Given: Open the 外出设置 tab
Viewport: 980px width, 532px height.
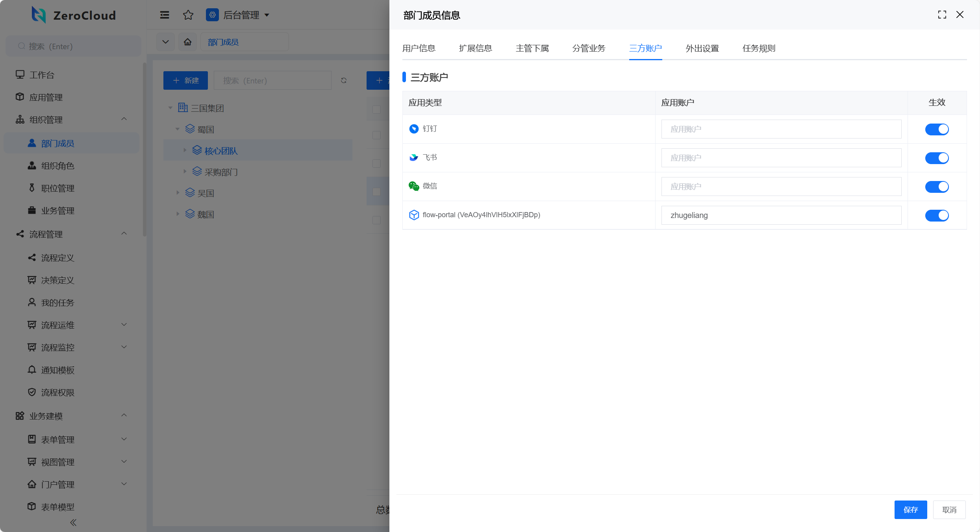Looking at the screenshot, I should (x=702, y=48).
